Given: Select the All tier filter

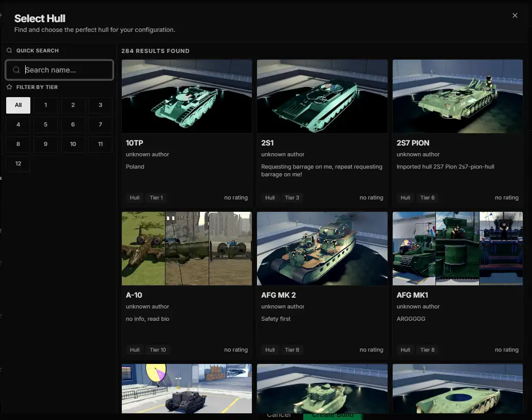Looking at the screenshot, I should point(19,105).
